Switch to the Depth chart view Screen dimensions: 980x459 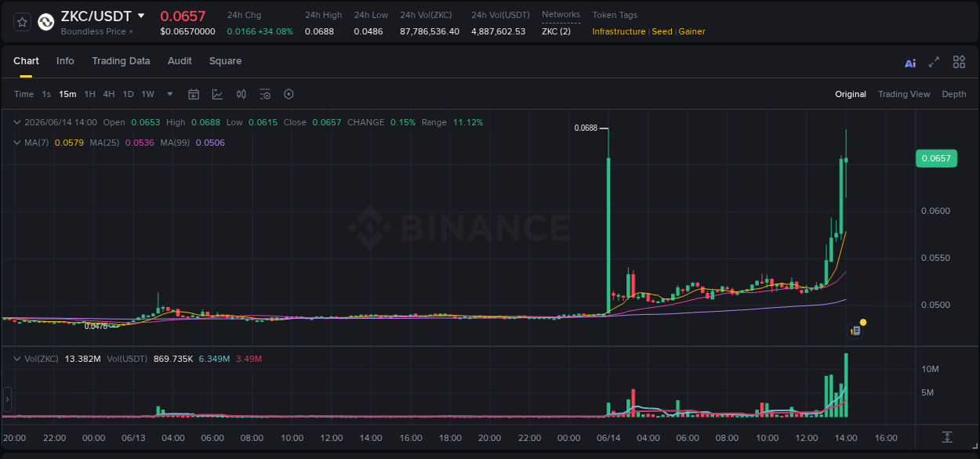pos(954,94)
